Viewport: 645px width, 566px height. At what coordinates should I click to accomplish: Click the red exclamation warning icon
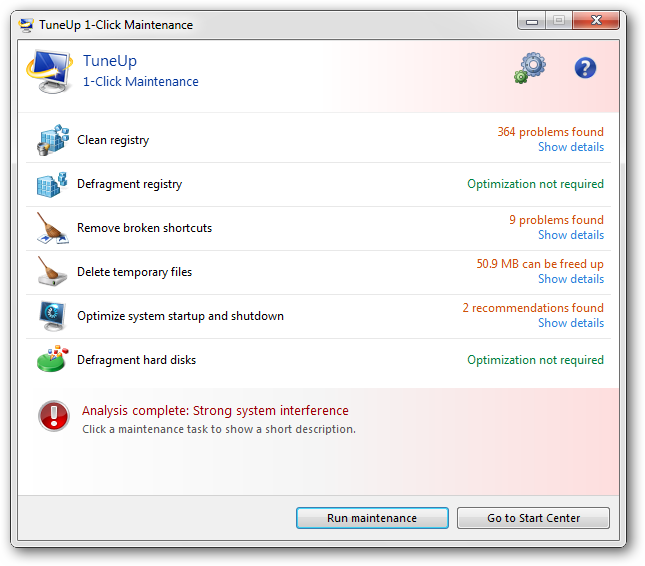click(54, 416)
